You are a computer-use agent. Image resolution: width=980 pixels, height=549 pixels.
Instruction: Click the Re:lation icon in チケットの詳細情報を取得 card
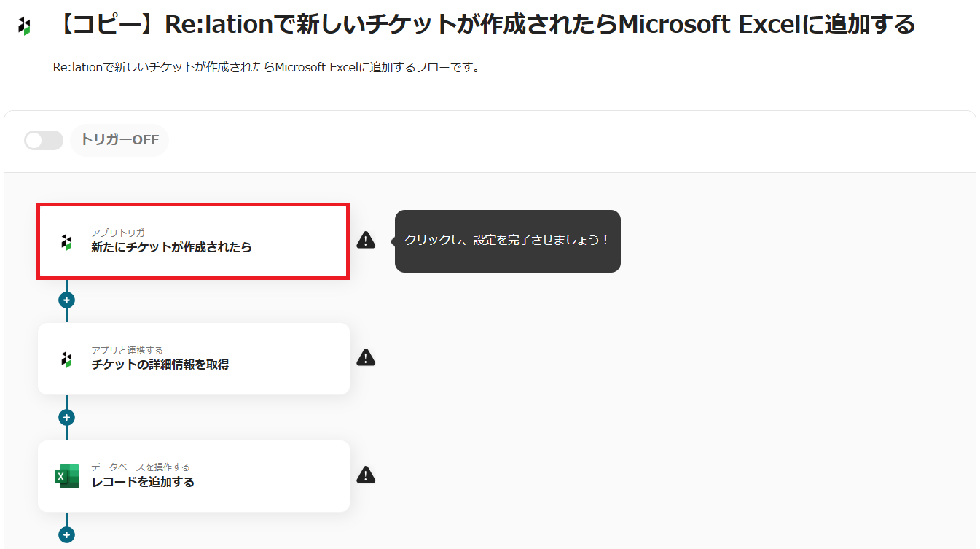point(66,359)
